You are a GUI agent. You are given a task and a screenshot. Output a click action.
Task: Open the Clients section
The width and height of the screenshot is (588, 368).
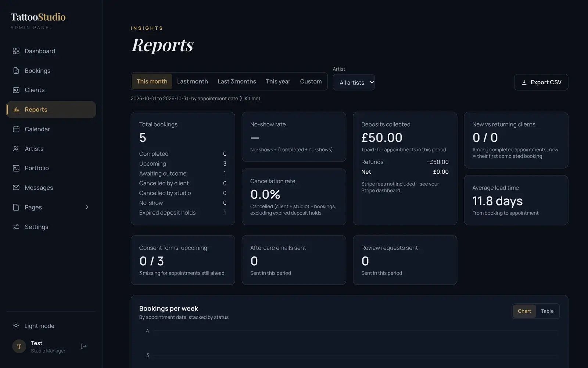coord(51,90)
